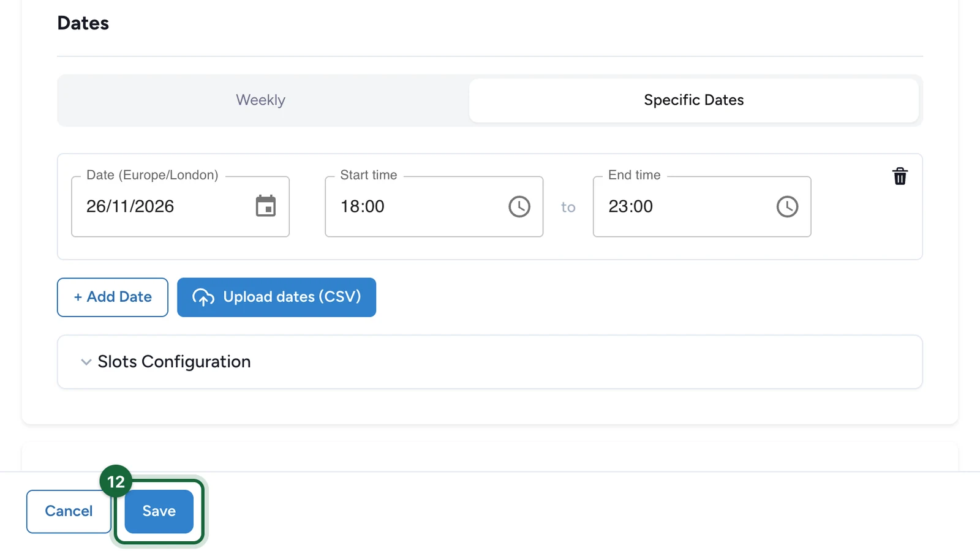Upload dates from a CSV file
Screen dimensions: 980x551
pyautogui.click(x=276, y=297)
